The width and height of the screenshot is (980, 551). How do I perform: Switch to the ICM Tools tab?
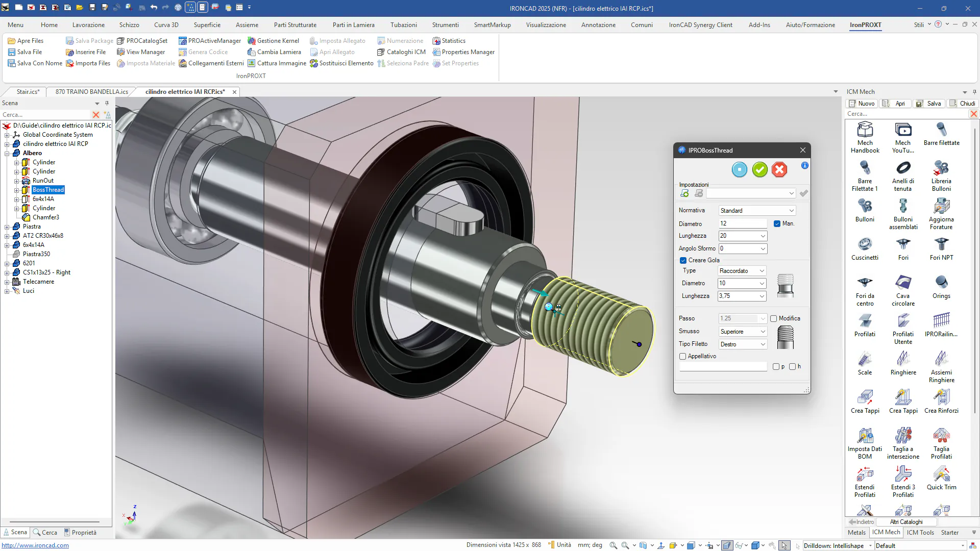click(920, 532)
